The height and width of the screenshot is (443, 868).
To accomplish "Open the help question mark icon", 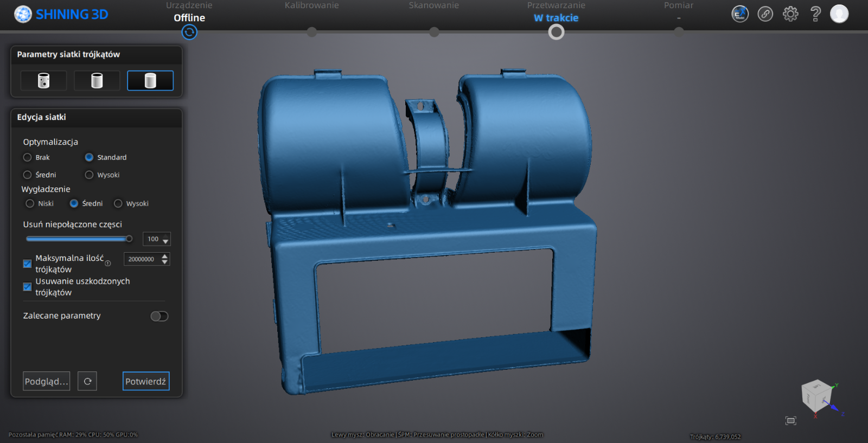I will pyautogui.click(x=815, y=14).
